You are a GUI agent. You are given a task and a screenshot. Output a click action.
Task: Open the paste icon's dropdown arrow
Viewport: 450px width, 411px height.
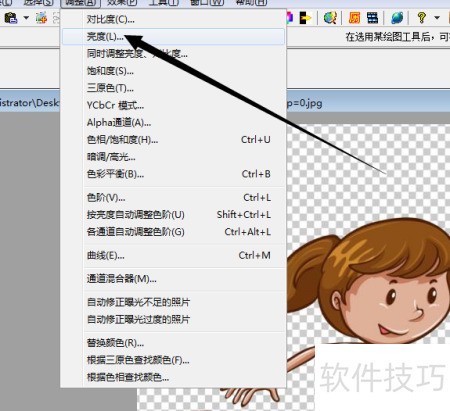pos(26,18)
